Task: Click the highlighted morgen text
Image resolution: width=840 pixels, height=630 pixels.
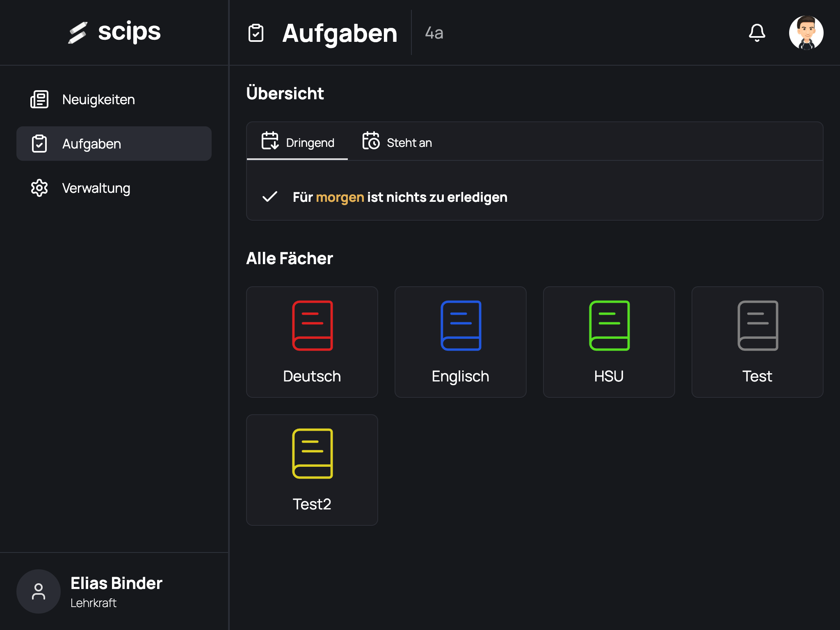Action: [x=340, y=197]
